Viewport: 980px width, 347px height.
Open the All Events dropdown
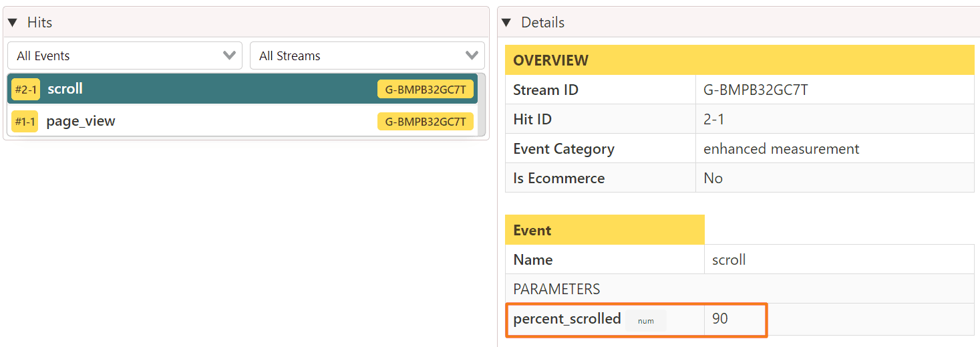coord(125,55)
